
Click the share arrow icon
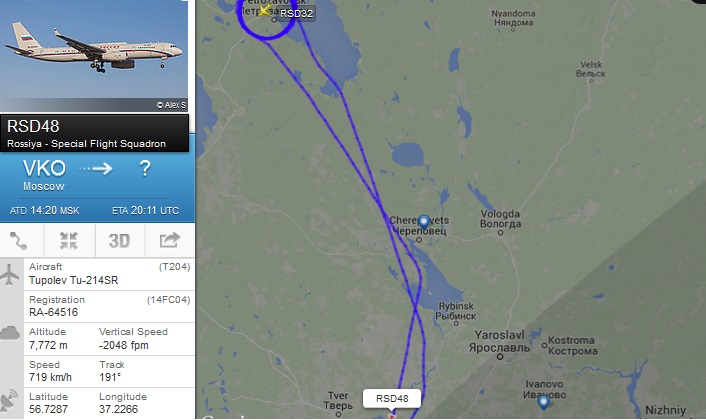coord(170,240)
